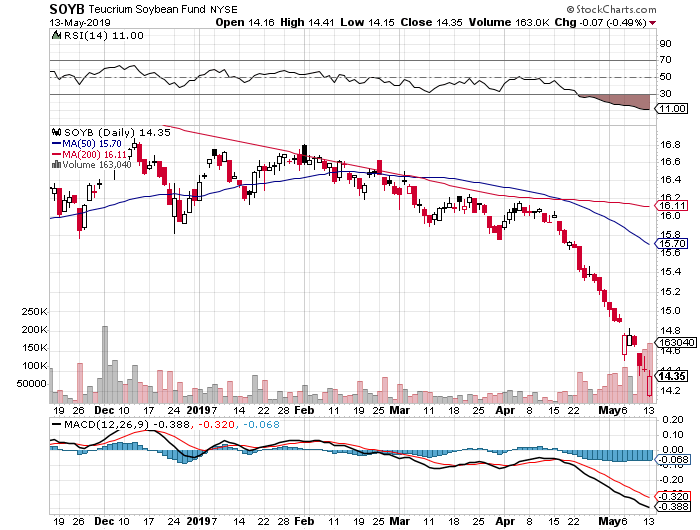This screenshot has width=700, height=530.
Task: Click the black MACD line legend marker
Action: pos(56,425)
